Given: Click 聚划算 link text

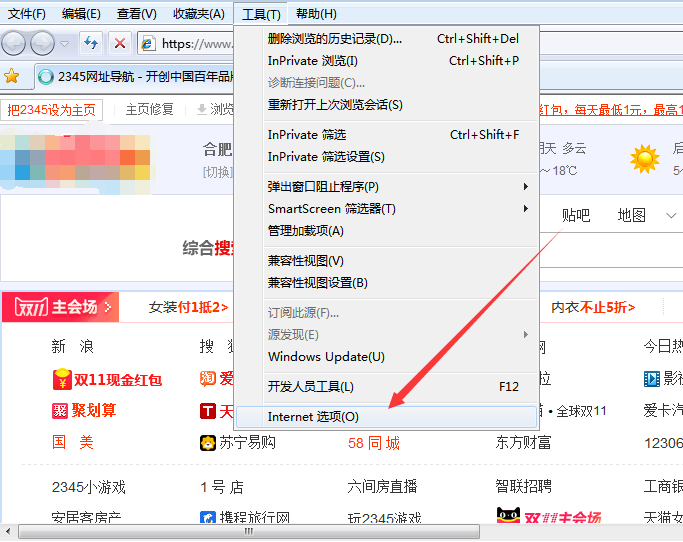Looking at the screenshot, I should click(x=94, y=410).
